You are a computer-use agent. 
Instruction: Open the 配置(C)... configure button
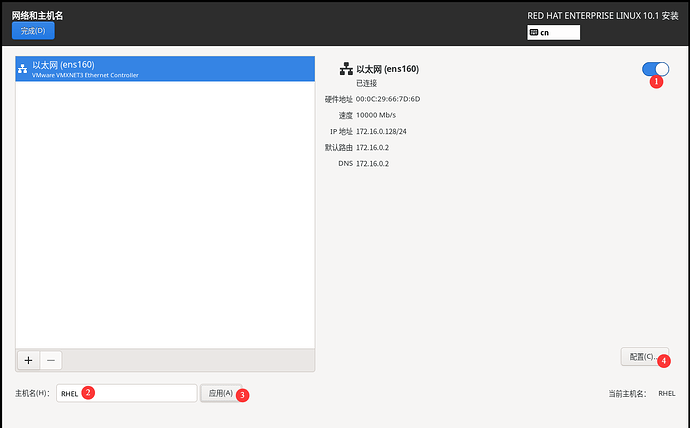(x=644, y=357)
